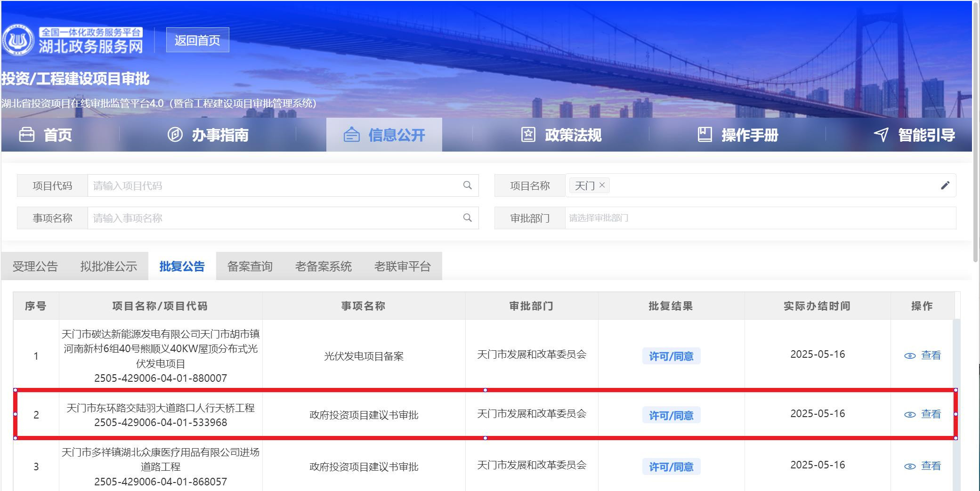The height and width of the screenshot is (491, 980).
Task: Switch to the 受理公告 tab
Action: (35, 266)
